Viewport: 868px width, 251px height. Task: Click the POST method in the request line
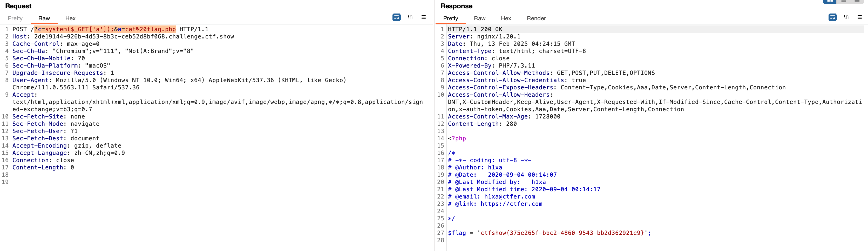(x=19, y=29)
